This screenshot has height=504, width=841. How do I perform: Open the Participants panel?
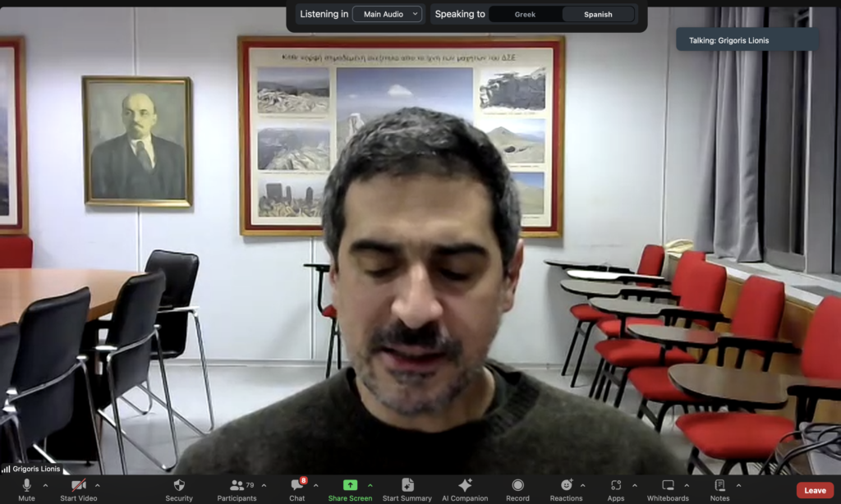[237, 489]
